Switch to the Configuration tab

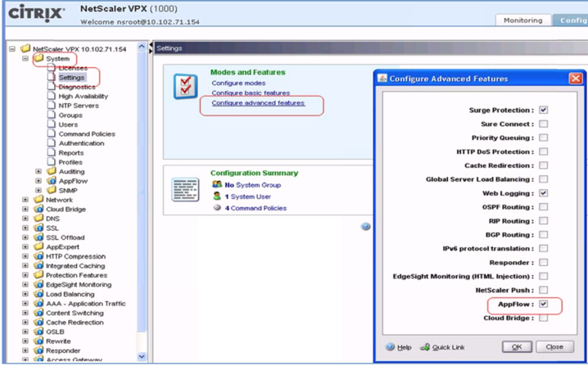(570, 20)
